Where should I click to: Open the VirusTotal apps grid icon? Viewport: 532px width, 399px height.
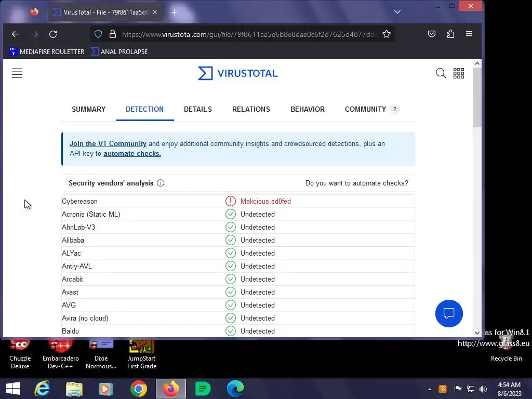coord(459,73)
